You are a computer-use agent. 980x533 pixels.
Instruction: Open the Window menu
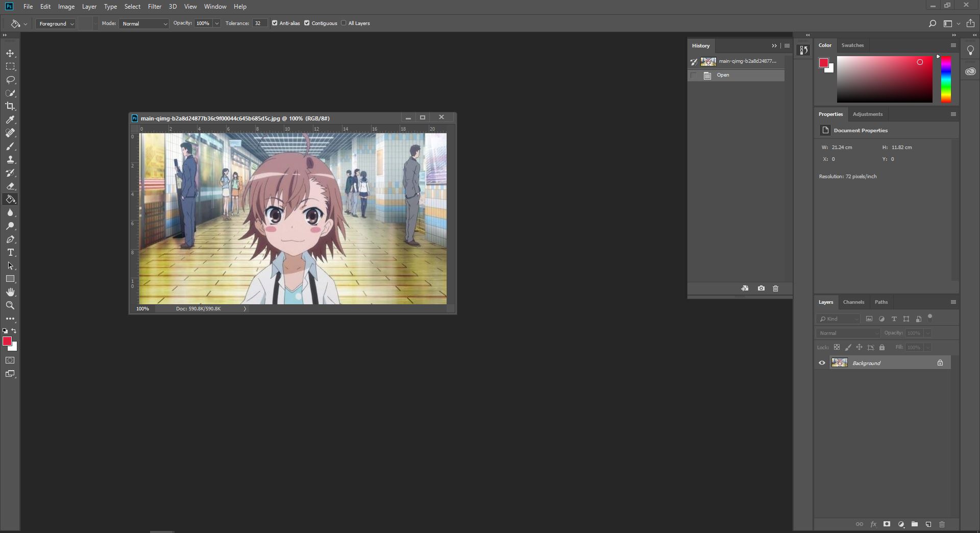[215, 7]
